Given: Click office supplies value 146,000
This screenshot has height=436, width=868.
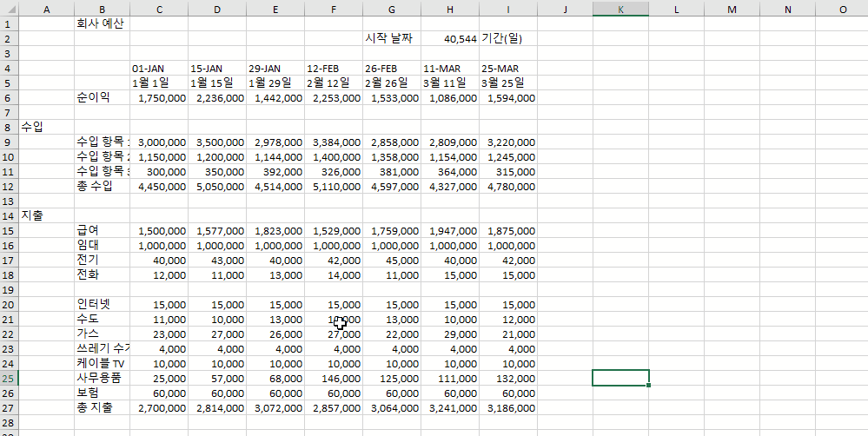Looking at the screenshot, I should [334, 379].
